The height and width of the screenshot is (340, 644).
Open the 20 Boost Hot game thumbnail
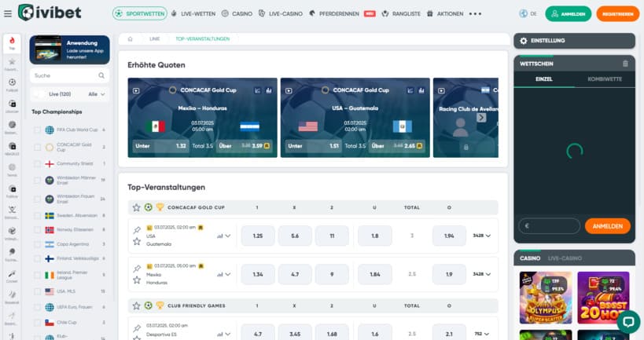coord(603,298)
